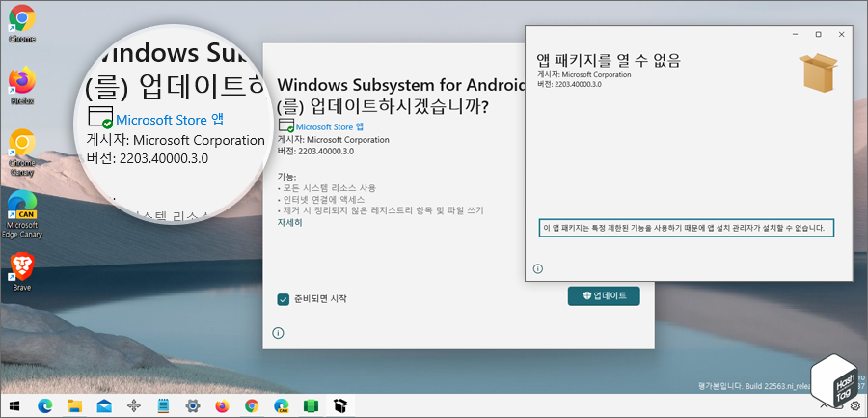
Task: Close the error dialog window
Action: coord(842,35)
